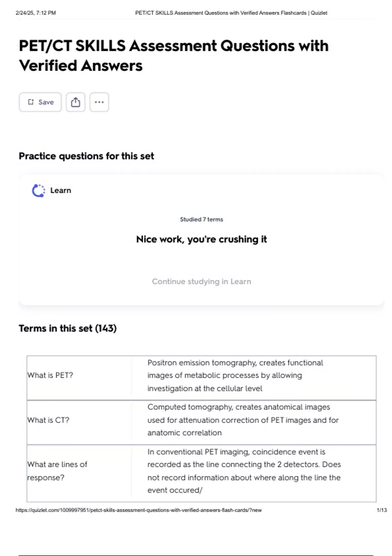Select the "What is CT?" term
392x556 pixels.
point(48,420)
